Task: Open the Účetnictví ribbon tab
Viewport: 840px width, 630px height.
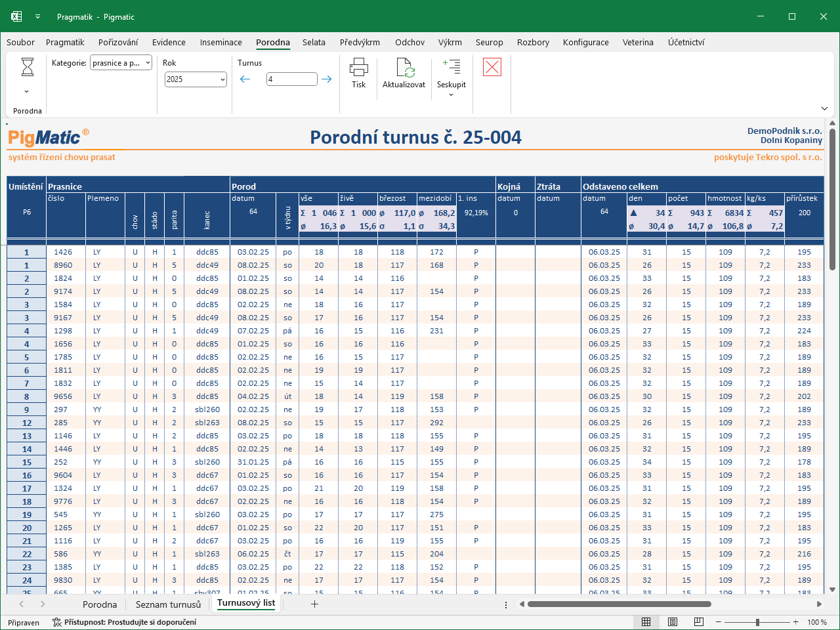Action: tap(686, 42)
